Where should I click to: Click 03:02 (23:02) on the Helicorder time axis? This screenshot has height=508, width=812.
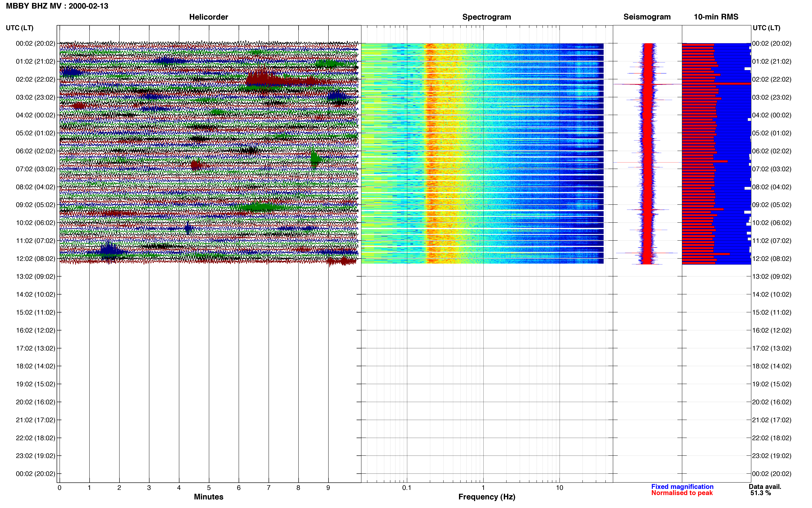tap(36, 97)
